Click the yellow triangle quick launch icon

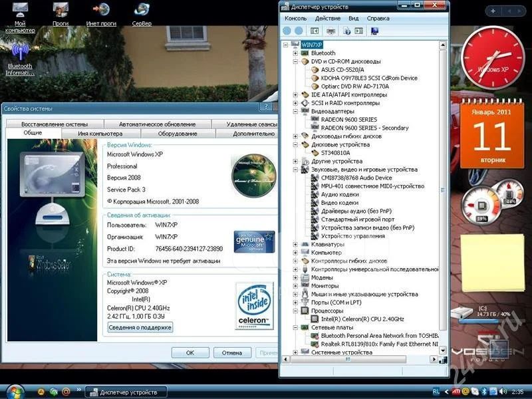[41, 392]
